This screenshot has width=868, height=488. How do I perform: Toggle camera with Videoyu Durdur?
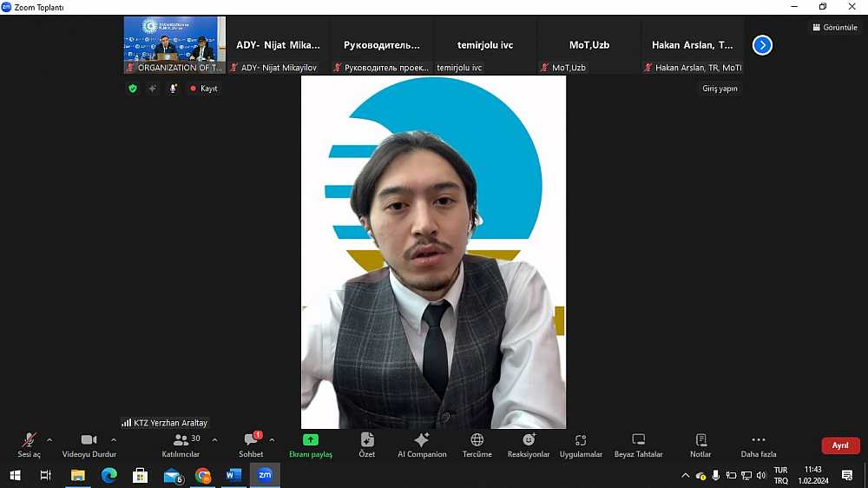[x=89, y=445]
